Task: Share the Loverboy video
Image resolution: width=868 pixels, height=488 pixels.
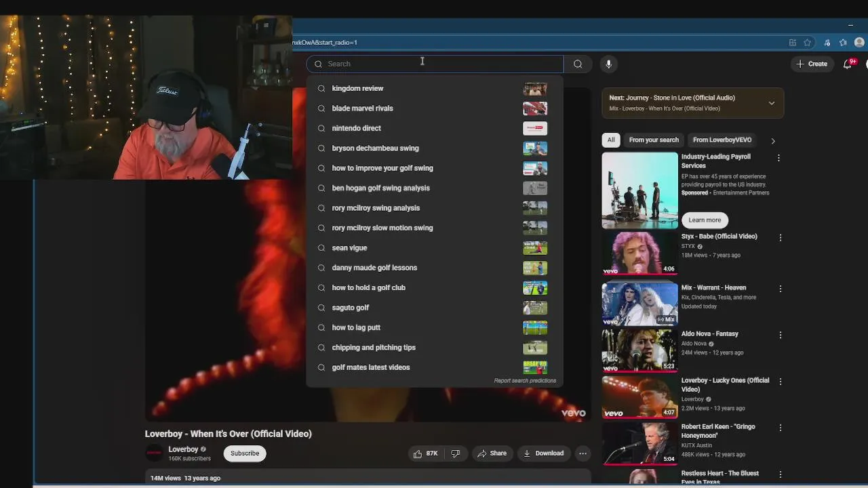Action: (x=492, y=453)
